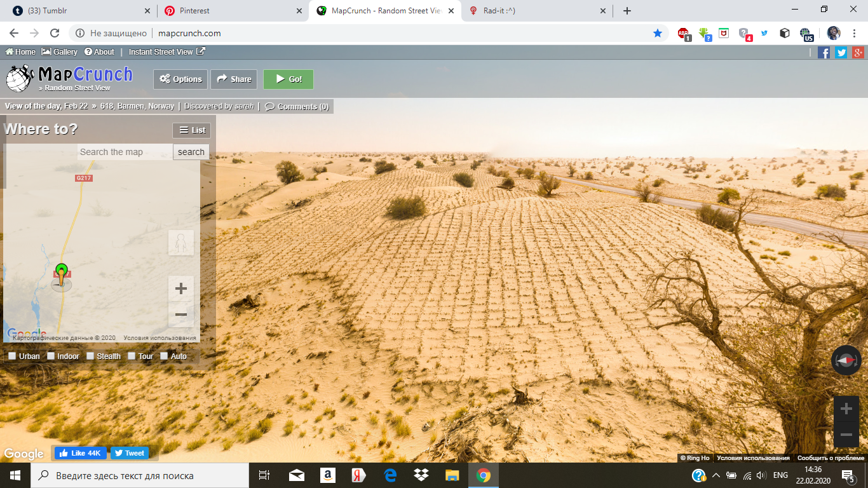Check the Auto option
Screen dimensions: 868x488
tap(164, 356)
